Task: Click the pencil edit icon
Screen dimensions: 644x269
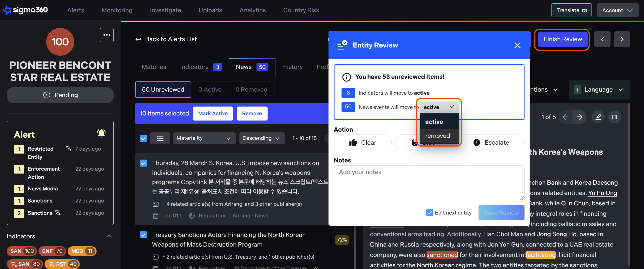Action: click(x=598, y=117)
